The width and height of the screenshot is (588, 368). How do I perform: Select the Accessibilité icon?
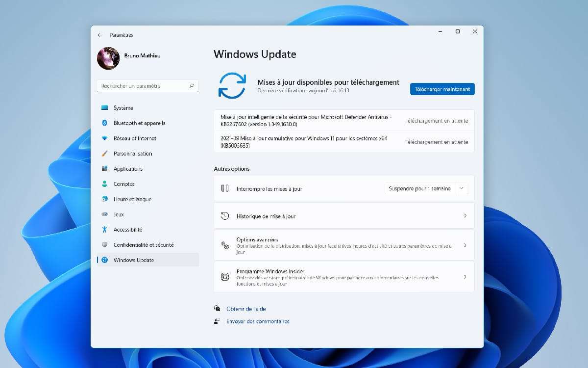click(x=104, y=230)
